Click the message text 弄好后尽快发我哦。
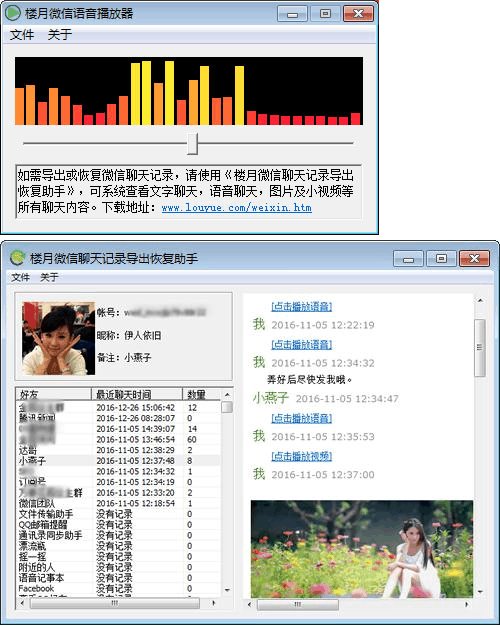500x630 pixels. pos(309,379)
